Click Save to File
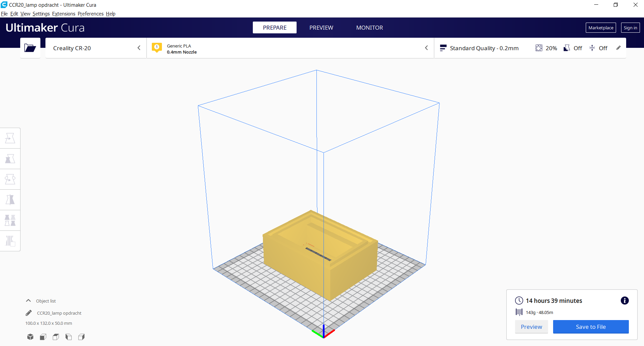 coord(591,327)
